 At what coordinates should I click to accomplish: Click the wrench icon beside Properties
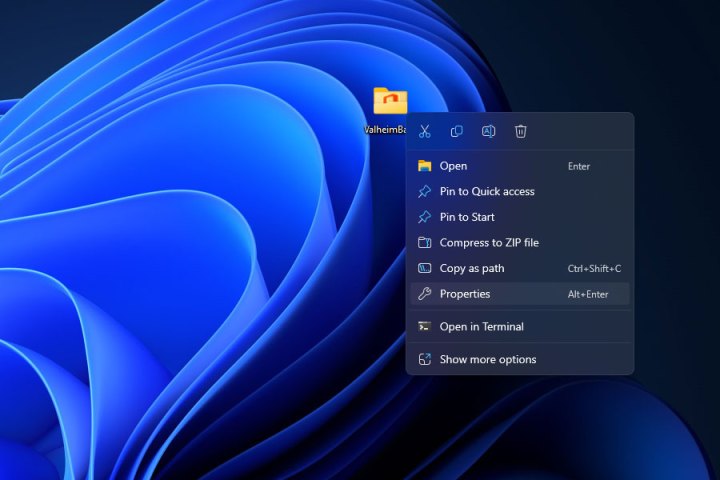pos(425,294)
